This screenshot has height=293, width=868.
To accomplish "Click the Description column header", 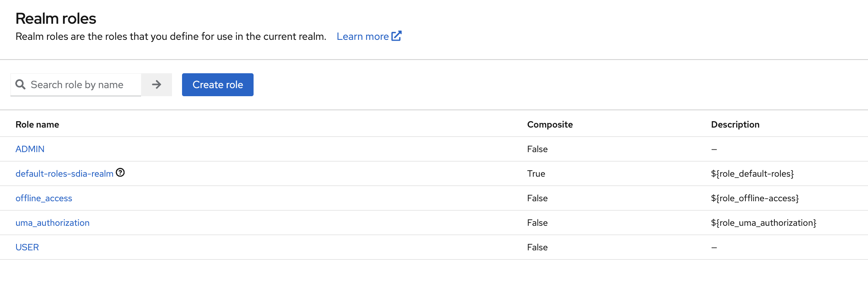I will coord(735,124).
